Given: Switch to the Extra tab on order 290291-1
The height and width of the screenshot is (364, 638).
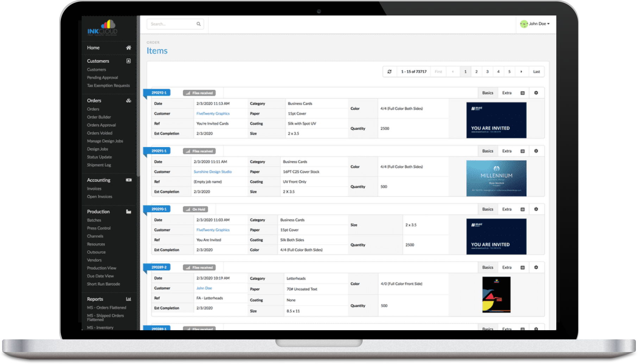Looking at the screenshot, I should click(x=507, y=151).
